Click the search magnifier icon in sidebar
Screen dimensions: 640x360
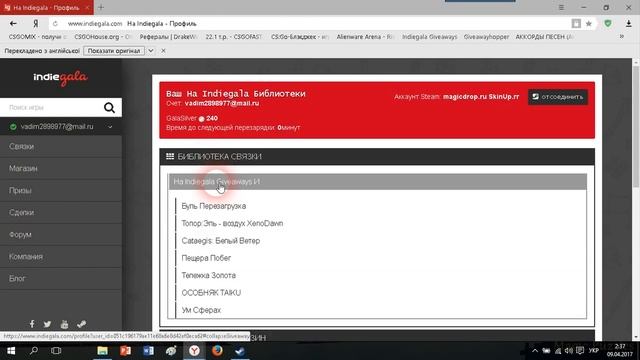109,108
